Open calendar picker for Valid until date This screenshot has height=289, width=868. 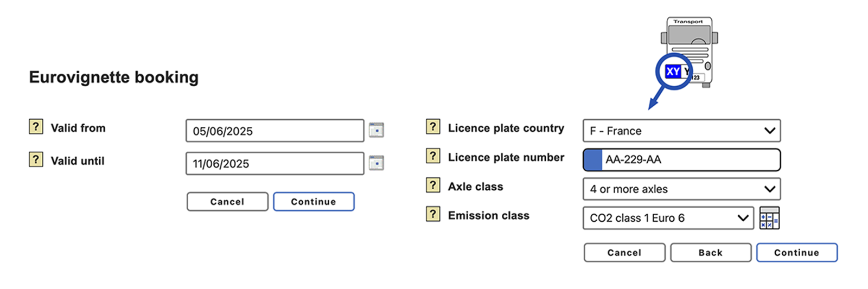pyautogui.click(x=376, y=163)
